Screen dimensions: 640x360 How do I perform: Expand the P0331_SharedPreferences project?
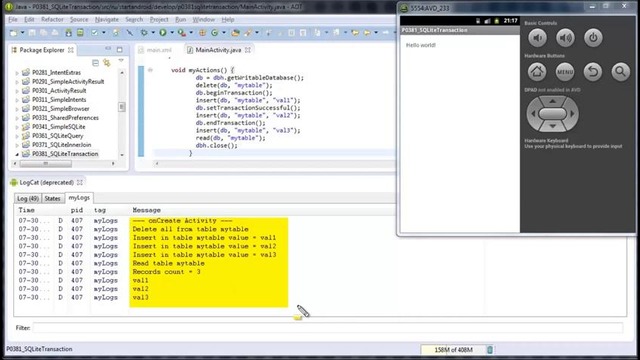coord(17,118)
